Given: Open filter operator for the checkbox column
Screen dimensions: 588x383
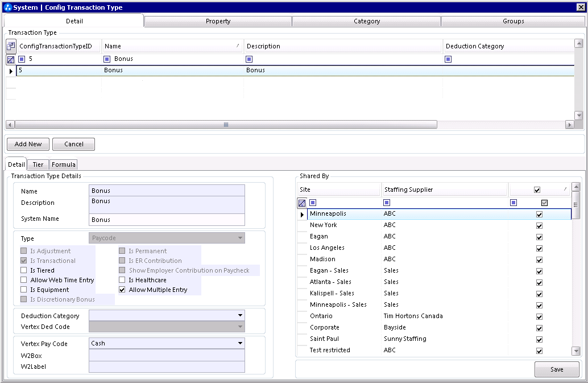Looking at the screenshot, I should (514, 203).
